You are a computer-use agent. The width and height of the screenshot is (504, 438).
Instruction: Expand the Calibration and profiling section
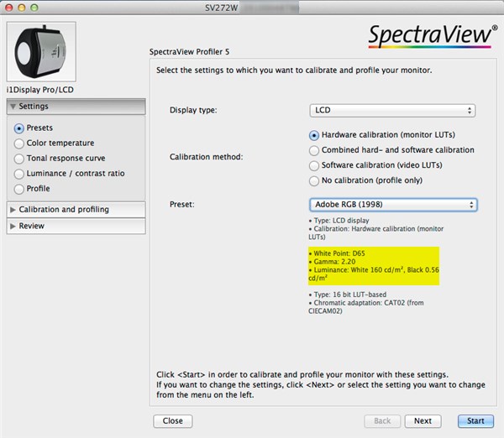click(x=76, y=210)
